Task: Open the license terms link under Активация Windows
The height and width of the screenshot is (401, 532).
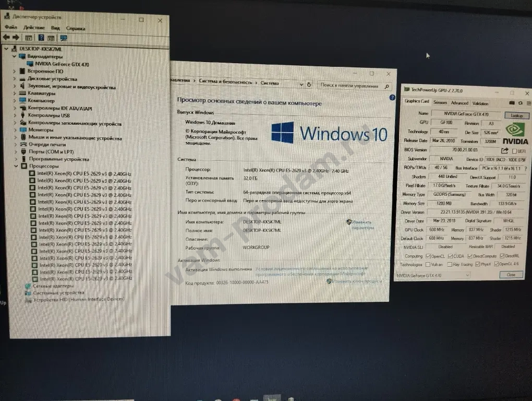Action: tap(311, 271)
